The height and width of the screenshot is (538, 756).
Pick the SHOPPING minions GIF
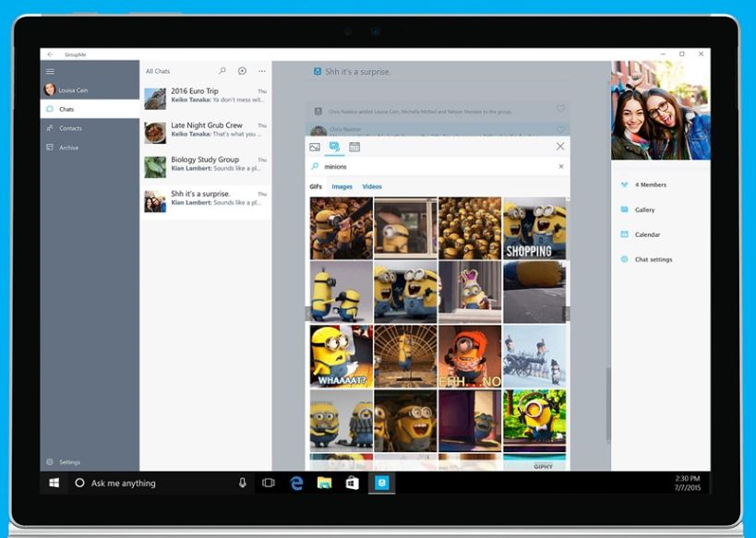[534, 228]
